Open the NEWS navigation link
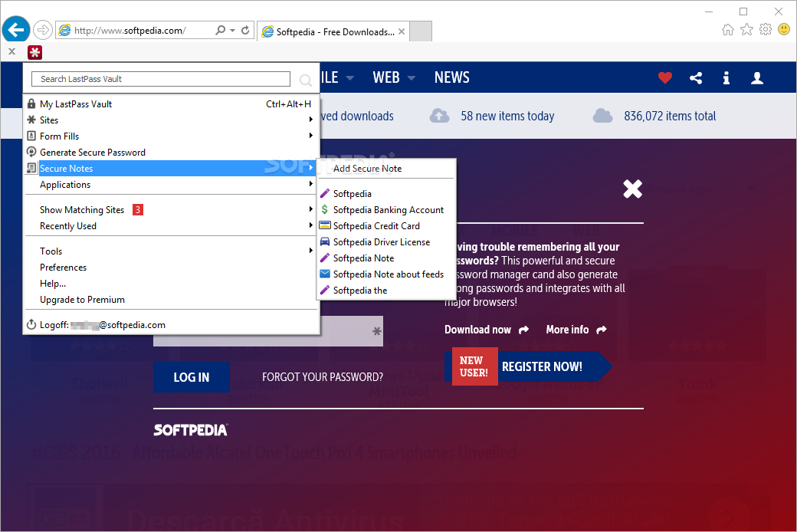Screen dimensions: 797x532 point(452,77)
